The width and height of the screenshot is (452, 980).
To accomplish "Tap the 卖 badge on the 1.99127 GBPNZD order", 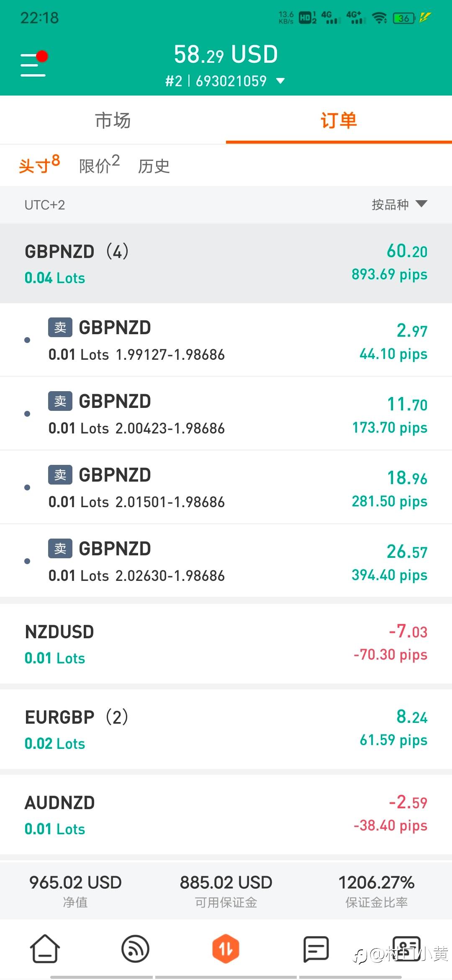I will (x=60, y=327).
